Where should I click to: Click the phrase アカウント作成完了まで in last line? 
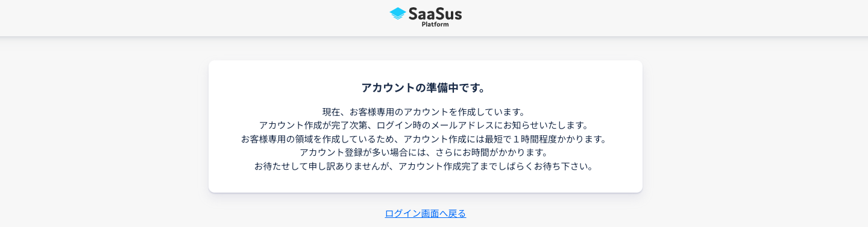click(447, 166)
